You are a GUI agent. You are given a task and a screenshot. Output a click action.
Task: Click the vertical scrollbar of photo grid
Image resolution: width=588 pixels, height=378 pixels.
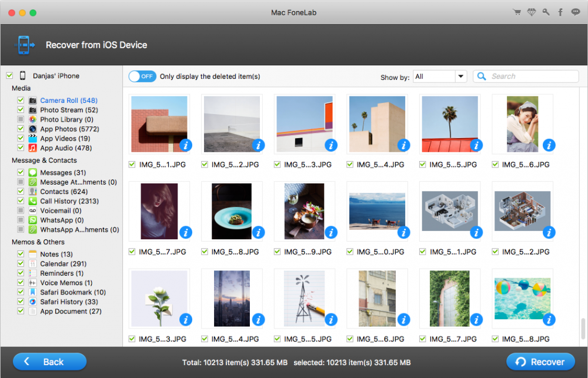(x=583, y=328)
